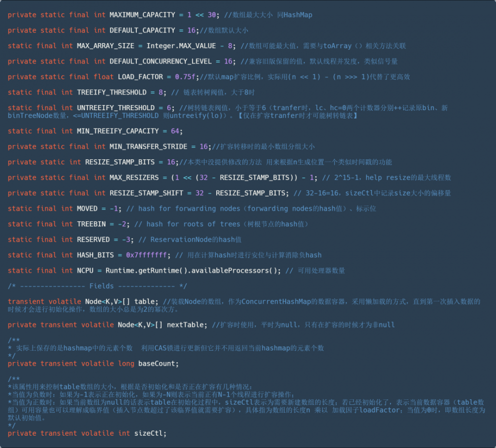Click the sizeCtl field declaration name
The width and height of the screenshot is (496, 448).
pos(148,433)
